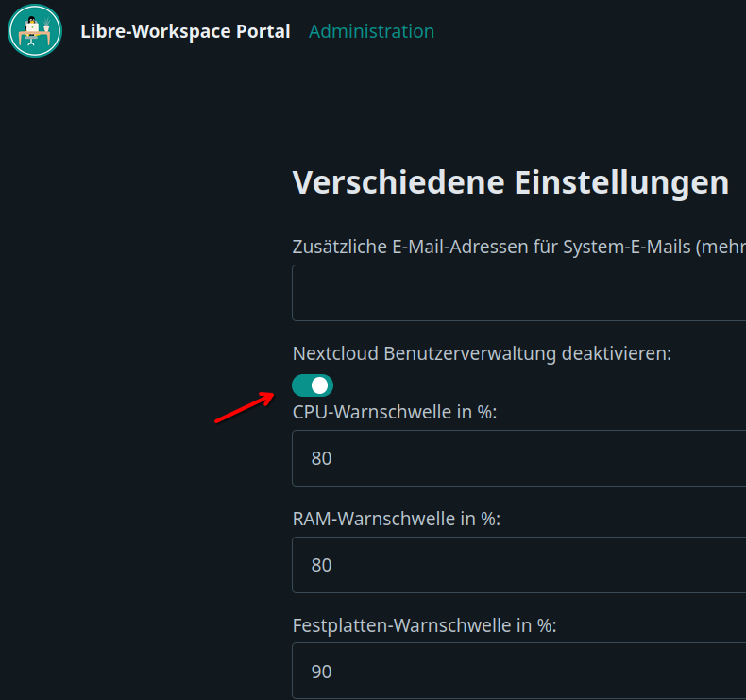Click the CPU-Warnschwelle in % label

[x=395, y=412]
